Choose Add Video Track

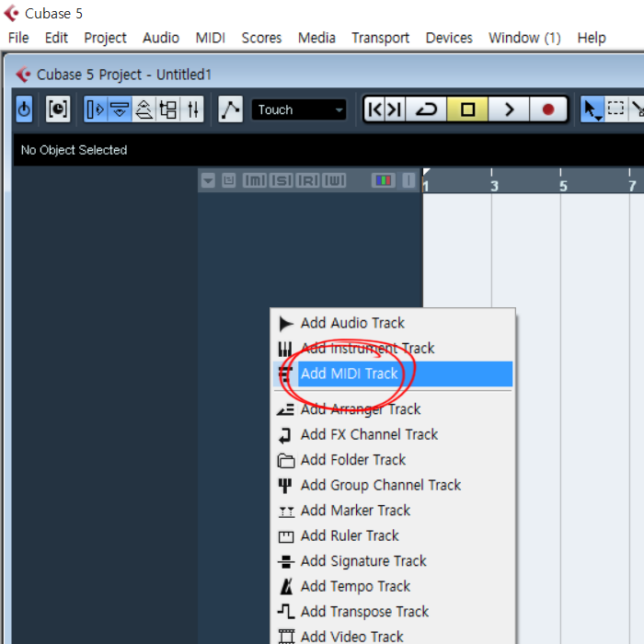pos(393,636)
